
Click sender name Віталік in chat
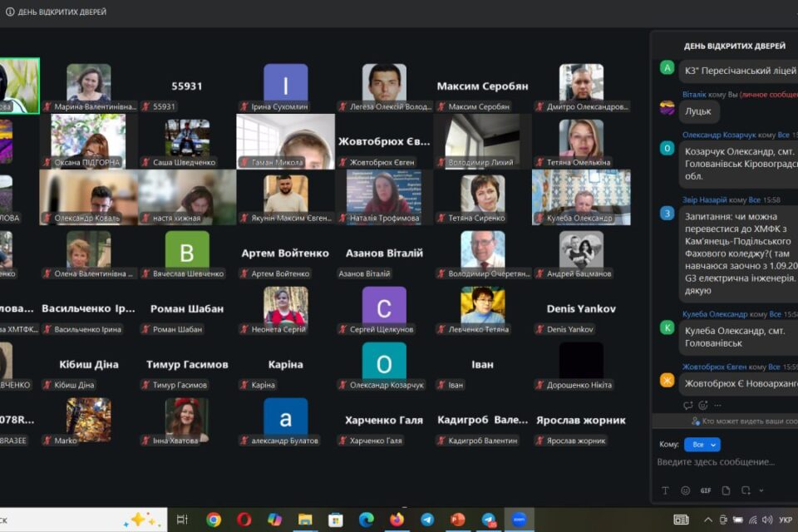(x=694, y=95)
